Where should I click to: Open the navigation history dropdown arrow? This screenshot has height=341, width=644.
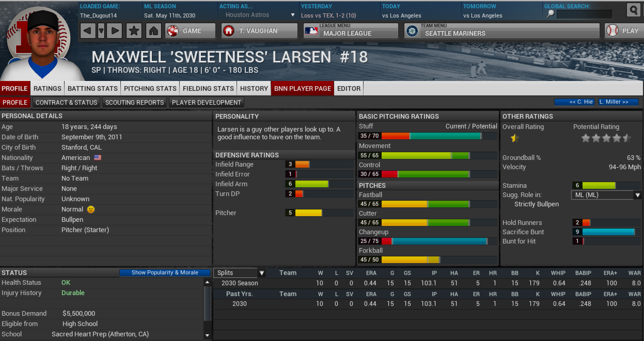pos(101,31)
